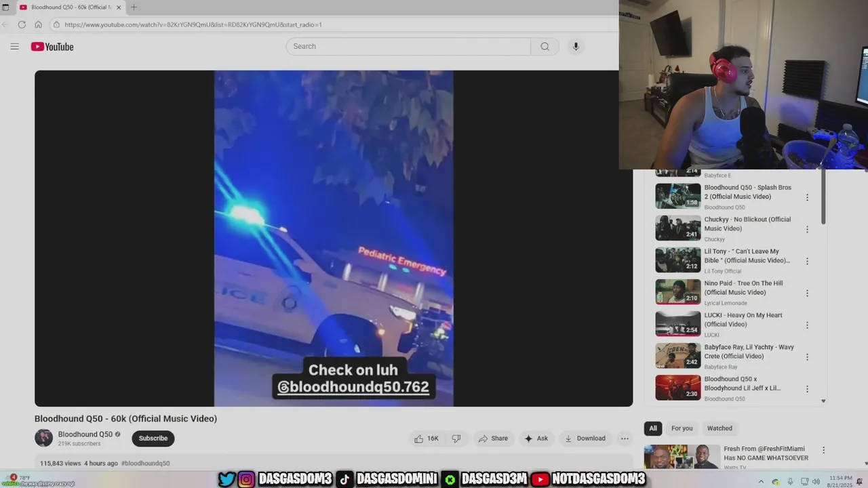Go to YouTube home via logo
868x488 pixels.
coord(52,47)
